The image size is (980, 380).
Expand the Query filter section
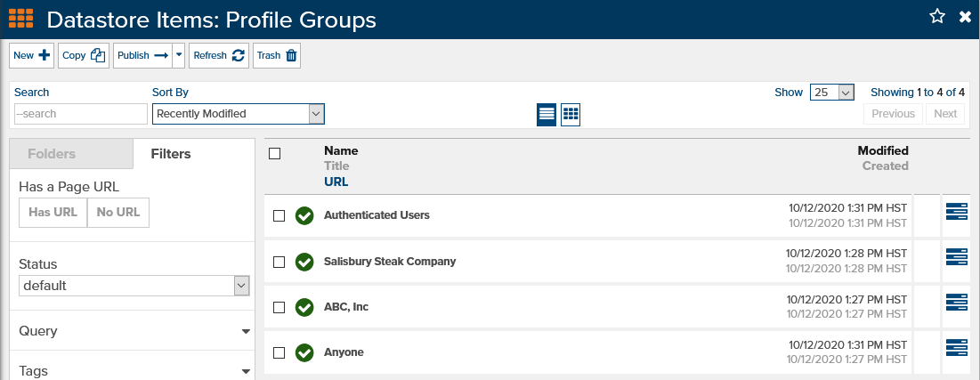coord(134,331)
